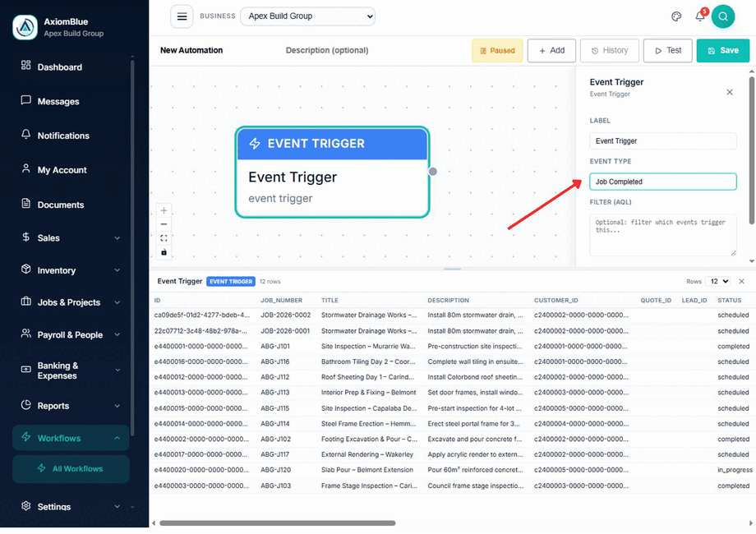Open the notifications bell with badge

tap(701, 16)
